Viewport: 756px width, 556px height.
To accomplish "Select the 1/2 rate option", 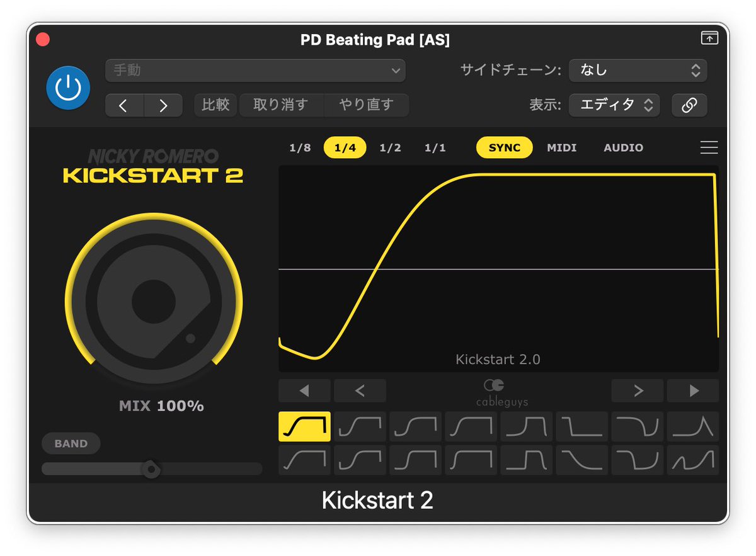I will click(390, 148).
